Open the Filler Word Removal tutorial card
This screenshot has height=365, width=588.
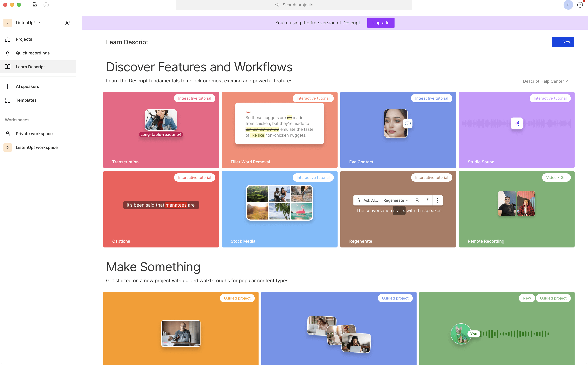[279, 130]
